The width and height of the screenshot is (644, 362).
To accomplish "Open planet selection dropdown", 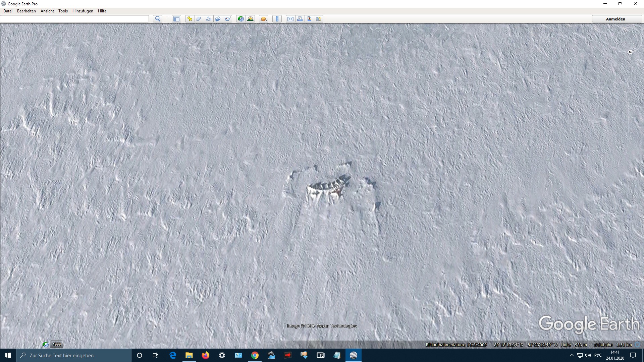I will (x=264, y=19).
